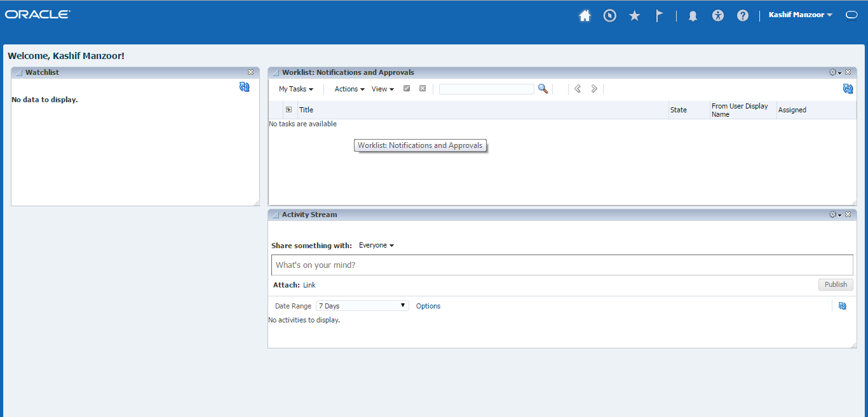Click the approve checkmark icon in worklist toolbar
The image size is (868, 417).
point(407,88)
